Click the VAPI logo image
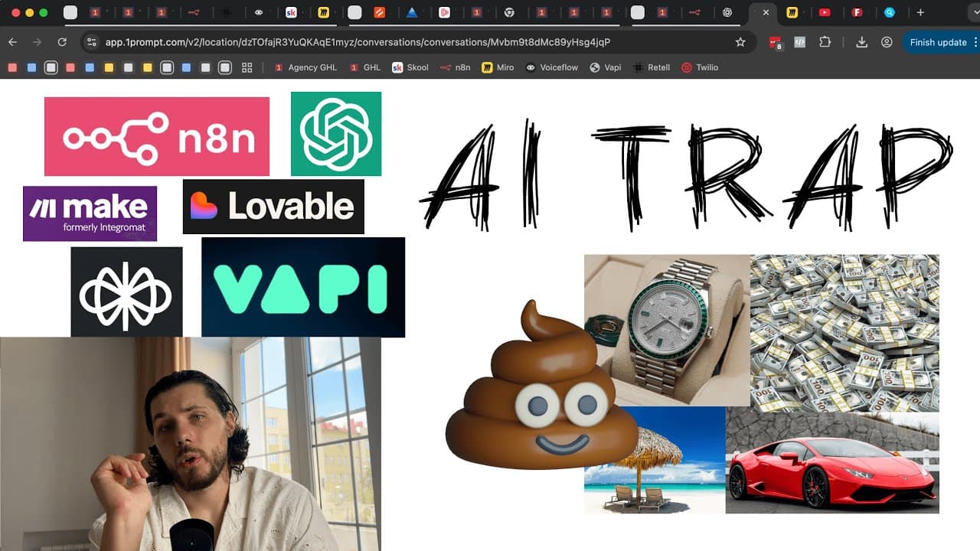 303,287
